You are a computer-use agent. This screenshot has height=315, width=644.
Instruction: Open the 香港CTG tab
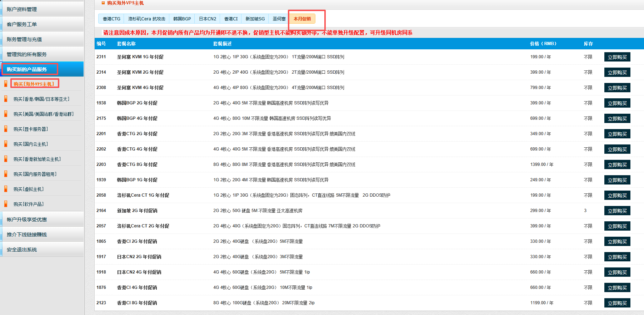click(111, 19)
